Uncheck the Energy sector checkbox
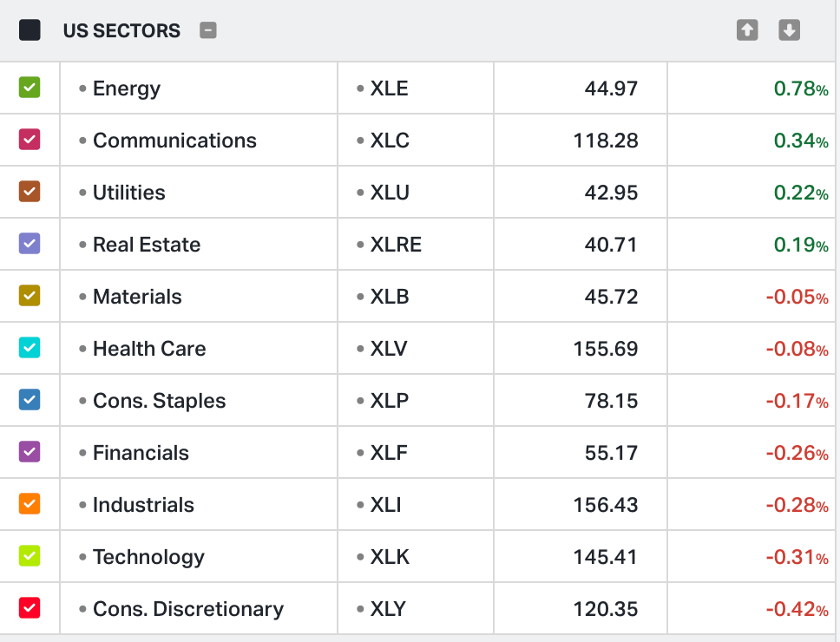The image size is (840, 642). coord(30,88)
